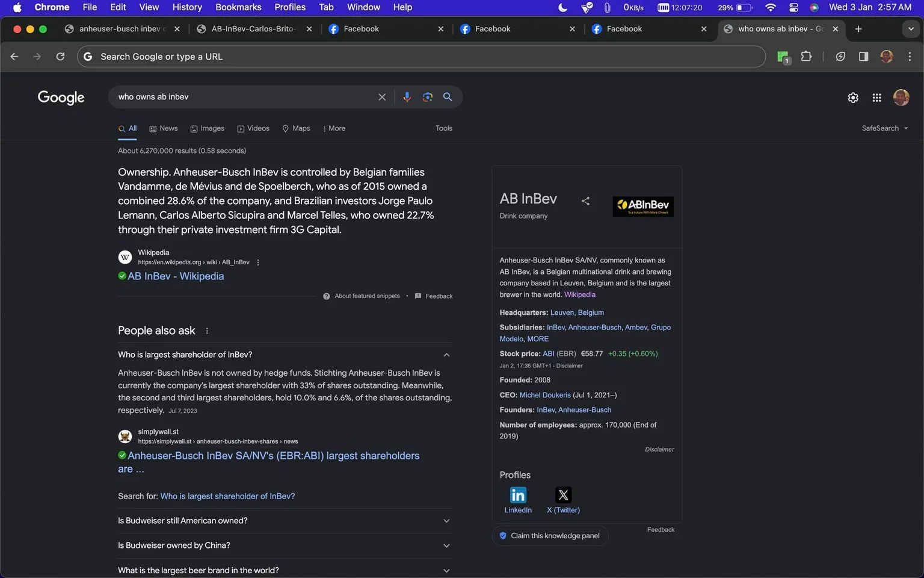Open Google apps grid icon
The width and height of the screenshot is (924, 578).
(x=876, y=98)
